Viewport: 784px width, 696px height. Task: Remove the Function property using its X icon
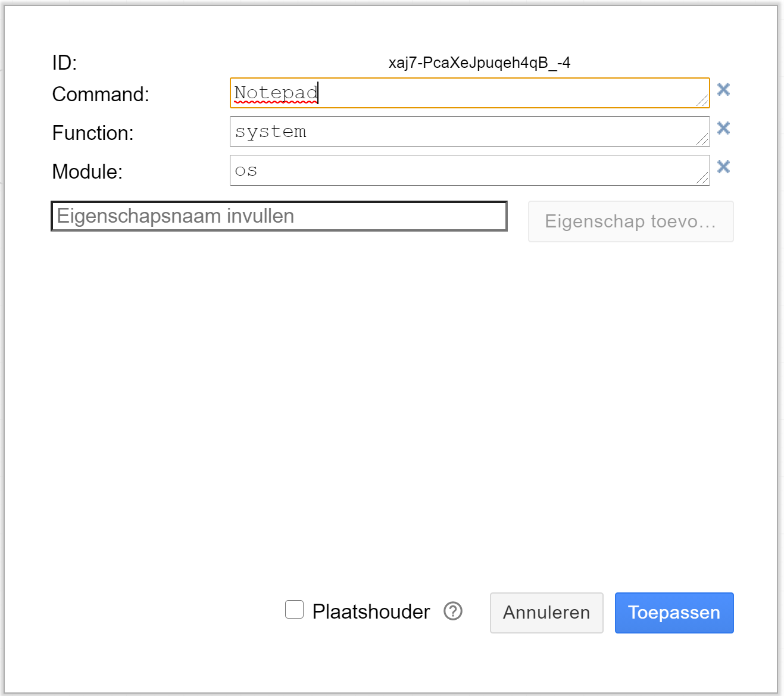coord(723,128)
